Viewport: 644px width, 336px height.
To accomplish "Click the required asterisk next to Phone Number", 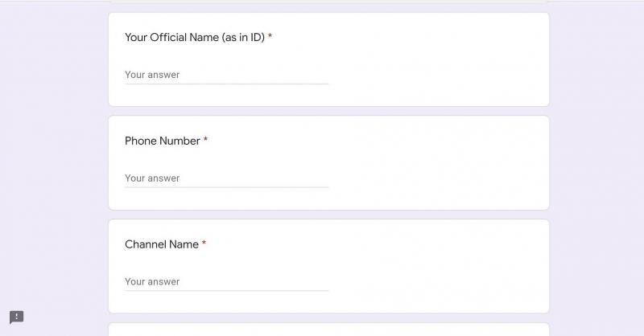I will click(x=205, y=141).
